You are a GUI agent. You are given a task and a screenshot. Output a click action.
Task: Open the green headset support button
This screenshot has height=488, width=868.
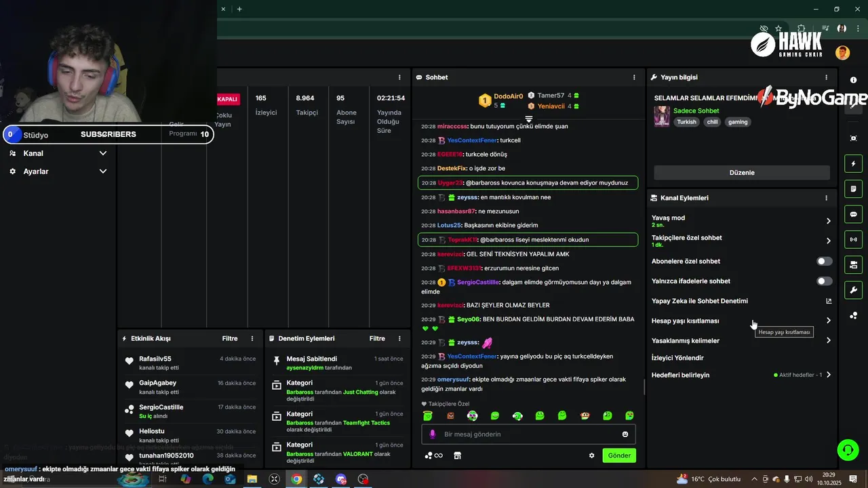tap(847, 449)
